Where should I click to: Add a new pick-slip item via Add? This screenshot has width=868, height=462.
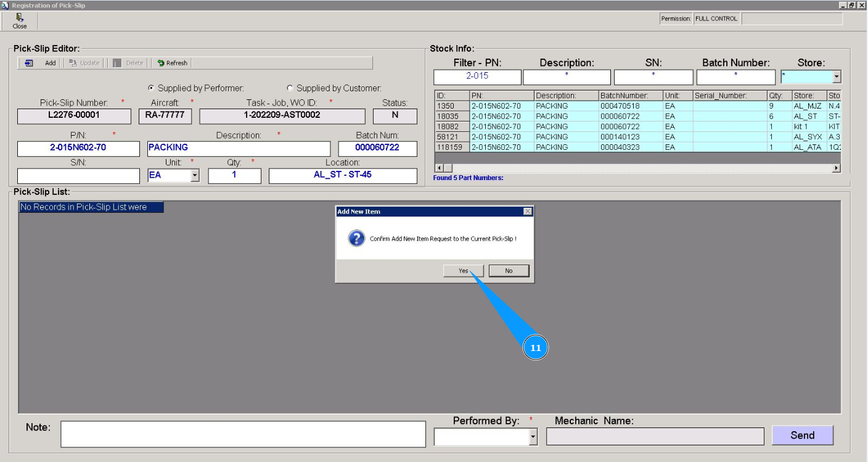(x=41, y=63)
